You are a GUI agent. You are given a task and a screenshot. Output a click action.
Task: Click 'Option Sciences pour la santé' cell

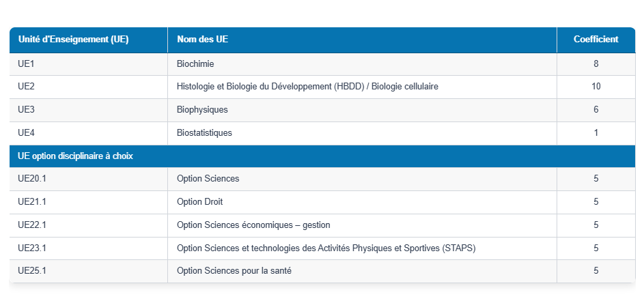coord(234,271)
